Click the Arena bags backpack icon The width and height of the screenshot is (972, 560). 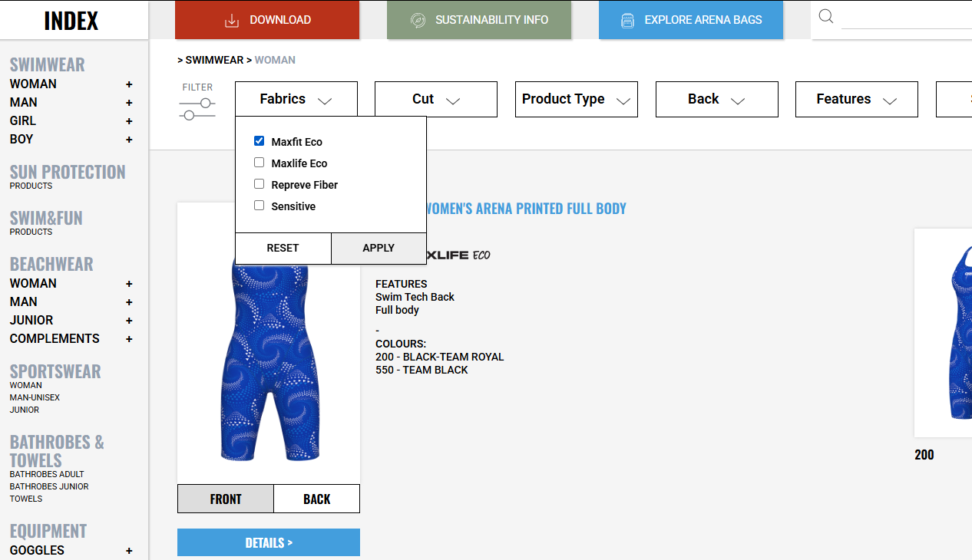coord(627,21)
